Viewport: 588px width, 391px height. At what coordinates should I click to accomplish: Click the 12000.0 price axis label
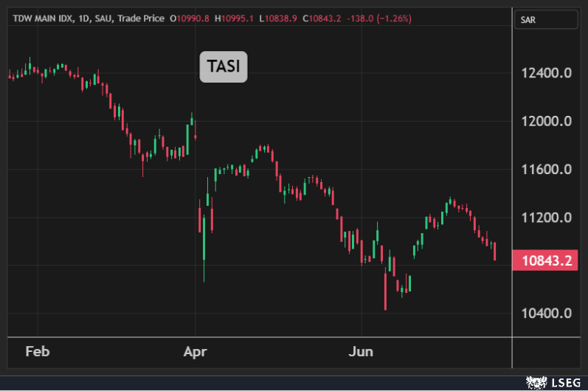click(x=547, y=121)
